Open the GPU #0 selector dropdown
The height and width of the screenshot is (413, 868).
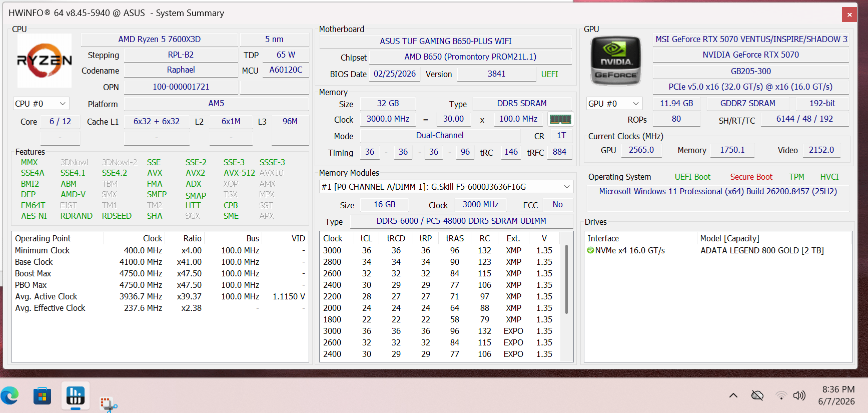tap(614, 104)
